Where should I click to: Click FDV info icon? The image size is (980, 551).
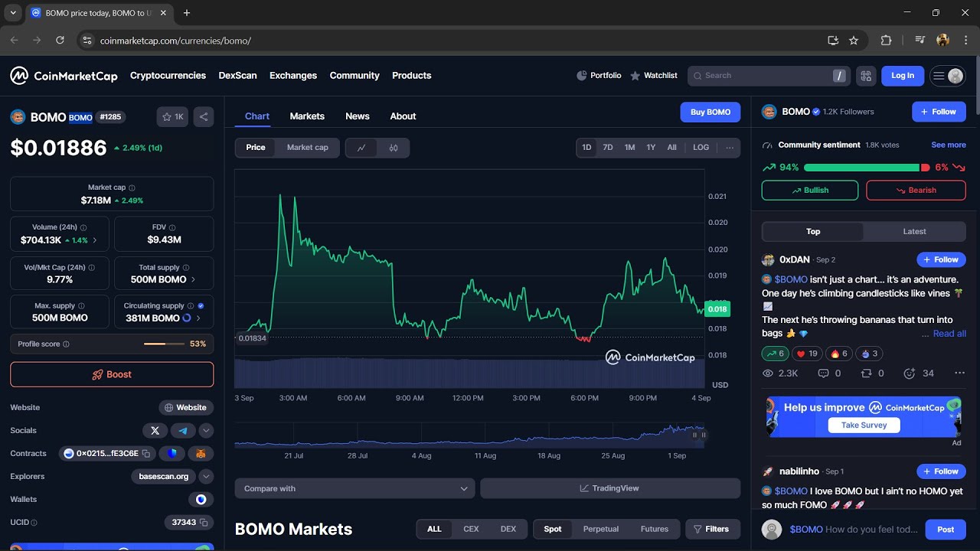tap(172, 227)
